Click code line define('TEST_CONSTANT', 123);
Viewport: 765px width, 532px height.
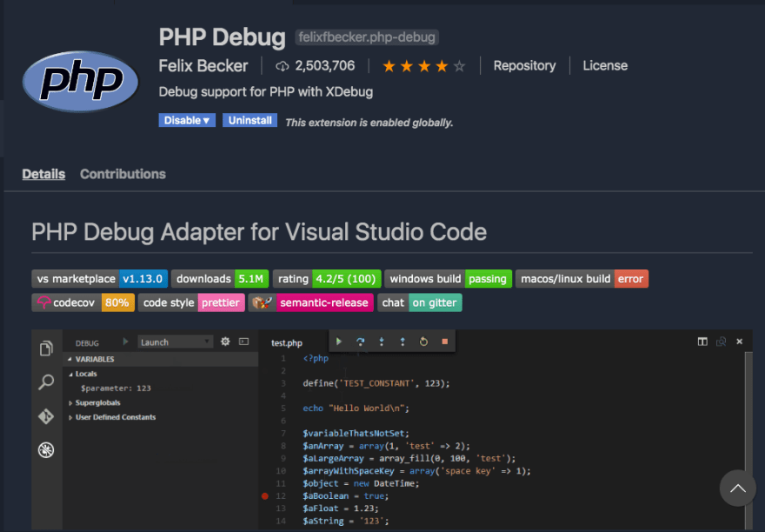376,383
